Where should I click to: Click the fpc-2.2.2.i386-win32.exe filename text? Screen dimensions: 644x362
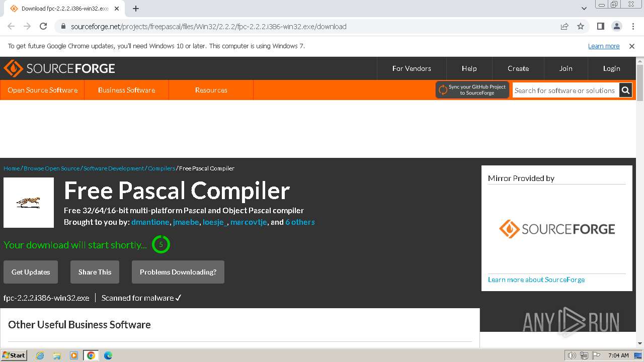46,298
